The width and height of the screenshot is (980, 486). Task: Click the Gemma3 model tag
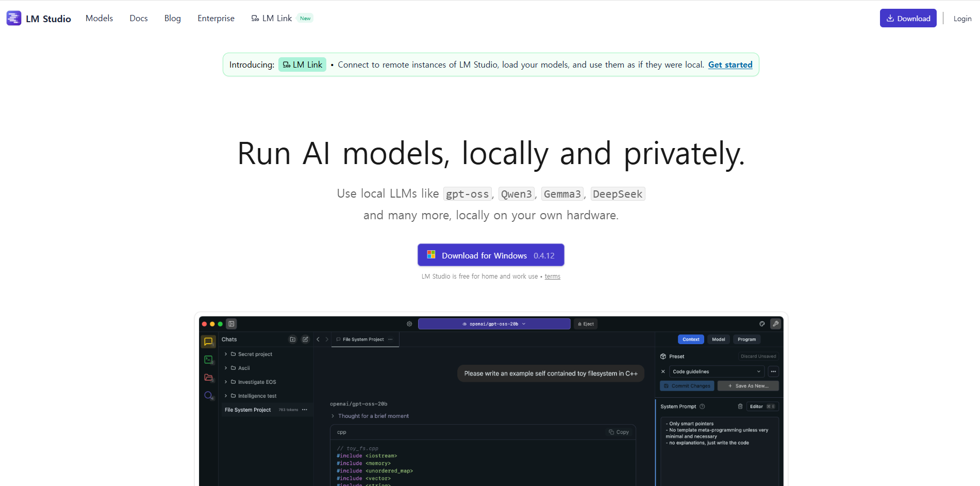click(562, 194)
